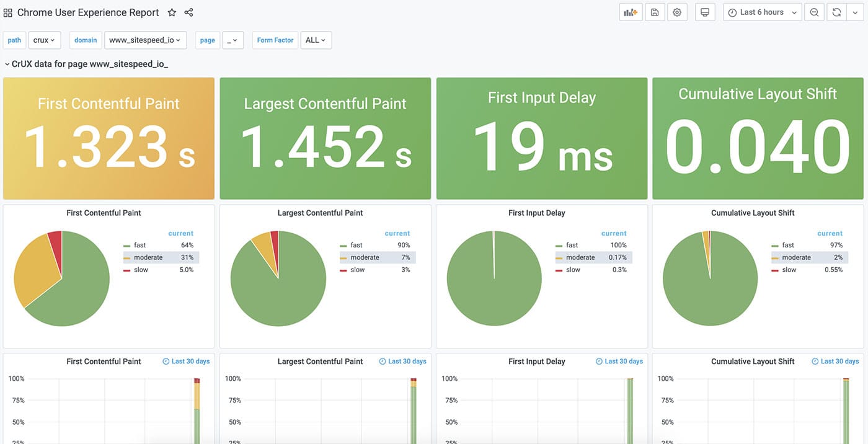Click Largest Contentful Paint 1.452 s stat panel
The width and height of the screenshot is (868, 444).
[x=325, y=138]
